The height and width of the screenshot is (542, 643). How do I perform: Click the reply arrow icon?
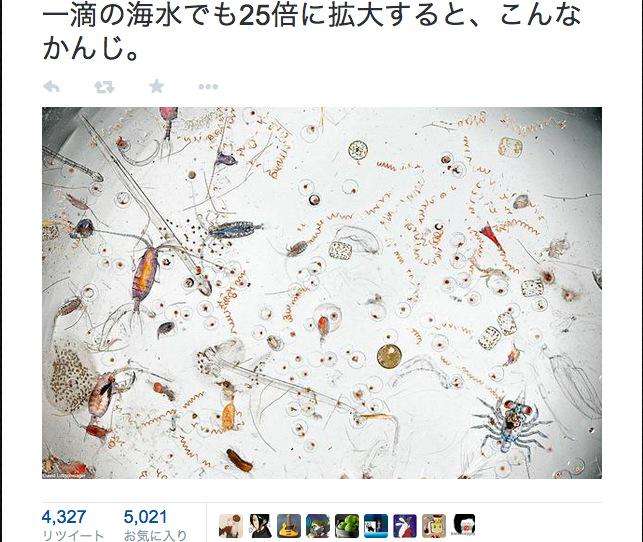[52, 87]
